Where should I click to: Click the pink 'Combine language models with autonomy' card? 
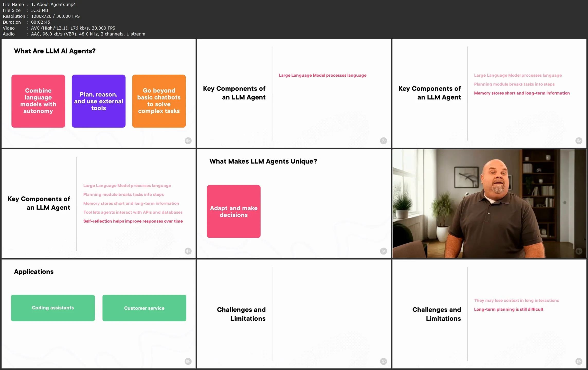point(38,101)
